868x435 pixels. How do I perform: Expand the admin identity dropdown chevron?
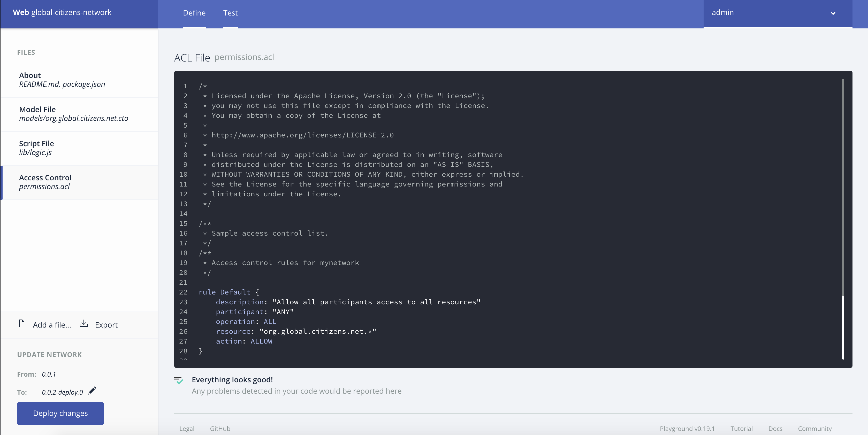click(x=833, y=13)
